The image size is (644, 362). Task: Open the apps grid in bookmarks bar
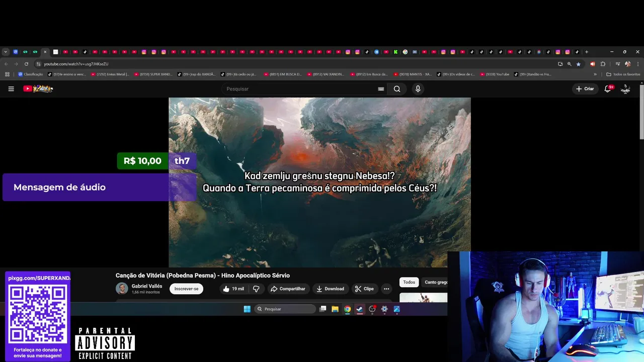[7, 74]
